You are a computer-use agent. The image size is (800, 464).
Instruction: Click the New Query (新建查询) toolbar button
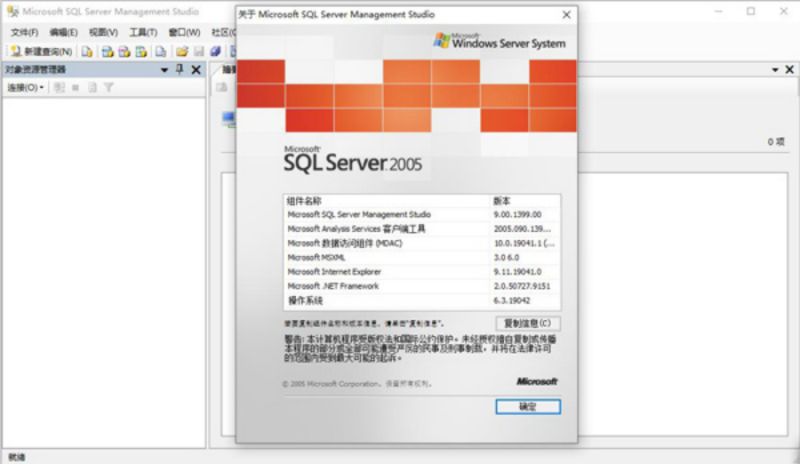pyautogui.click(x=41, y=52)
